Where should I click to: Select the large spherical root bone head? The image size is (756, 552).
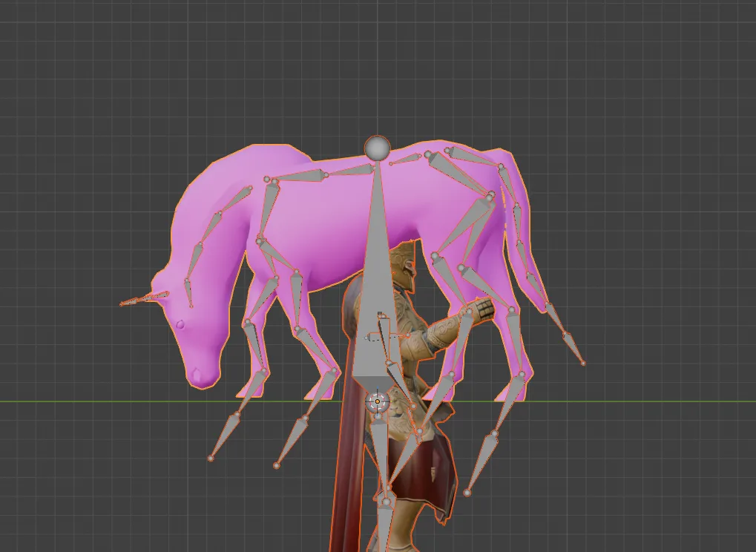tap(377, 148)
